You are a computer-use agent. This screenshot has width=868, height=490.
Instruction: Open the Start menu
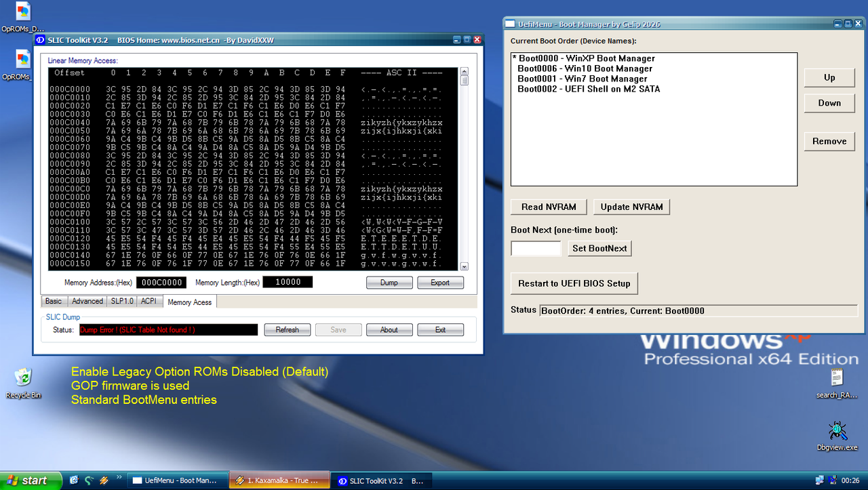(31, 481)
